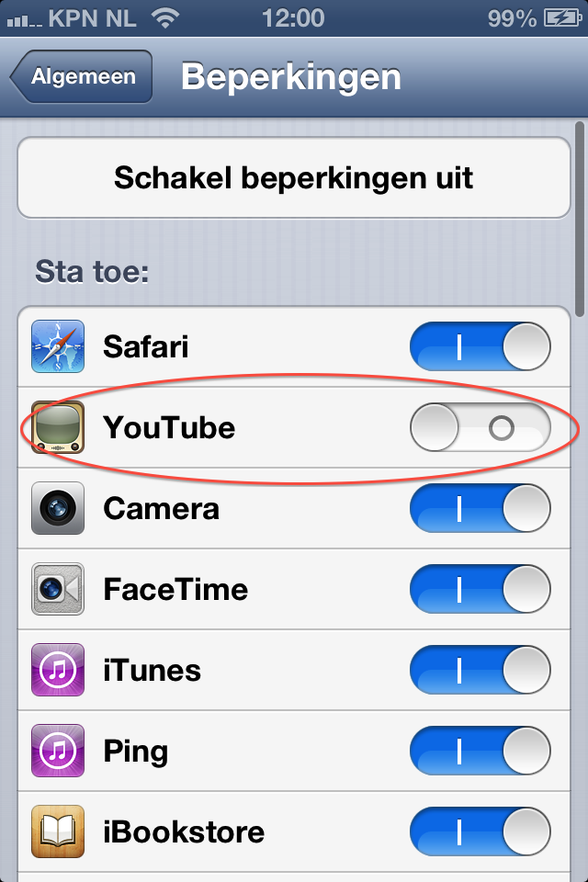Tap the Wi-Fi signal icon

164,18
